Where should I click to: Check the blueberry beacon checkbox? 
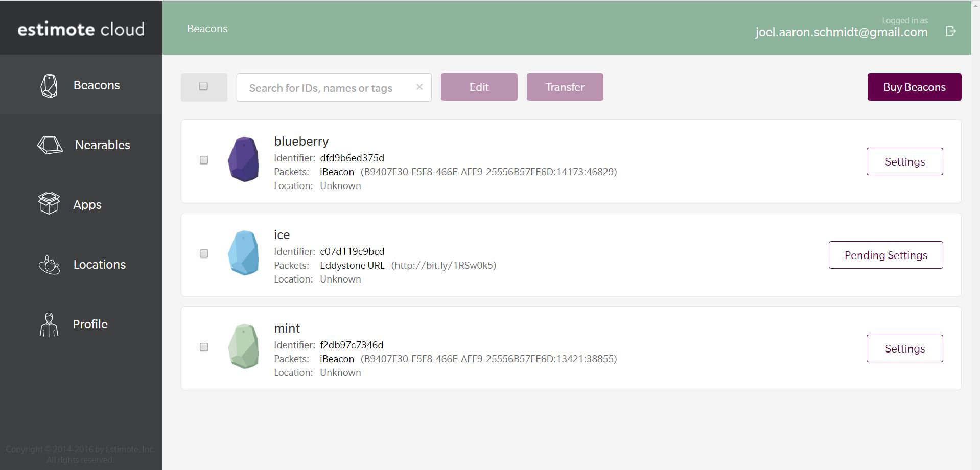pyautogui.click(x=204, y=160)
